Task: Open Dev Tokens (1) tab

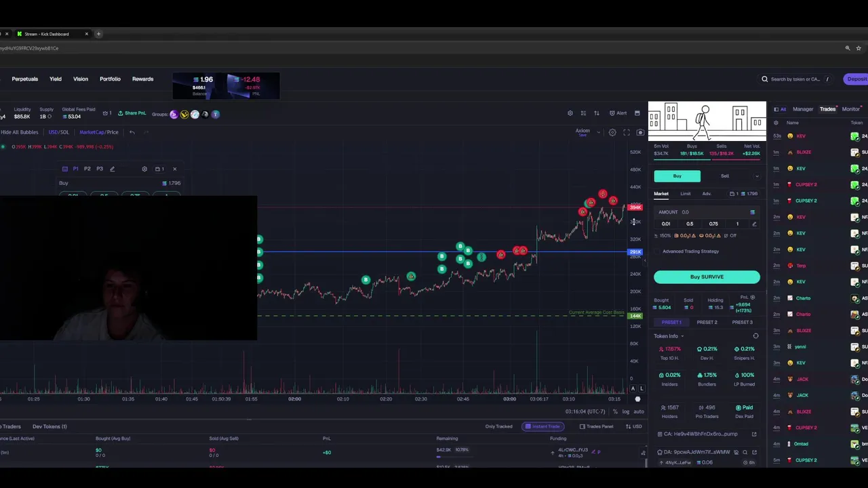Action: pyautogui.click(x=50, y=426)
